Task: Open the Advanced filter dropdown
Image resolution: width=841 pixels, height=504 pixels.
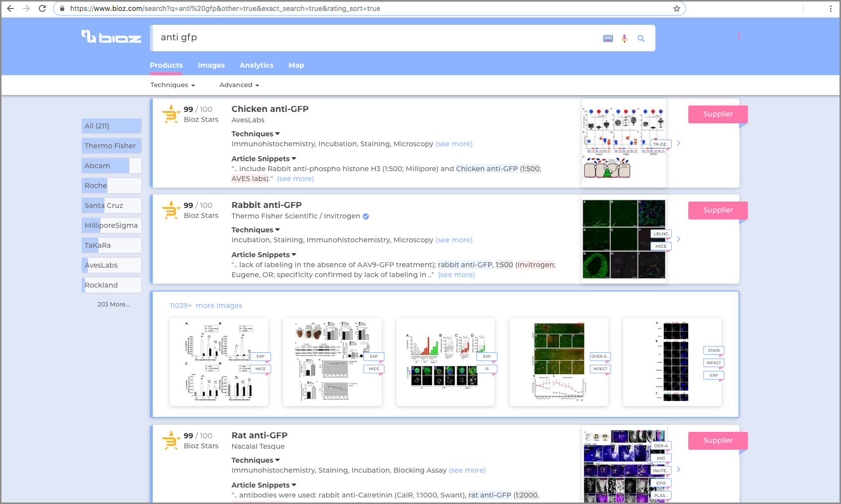Action: pos(239,85)
